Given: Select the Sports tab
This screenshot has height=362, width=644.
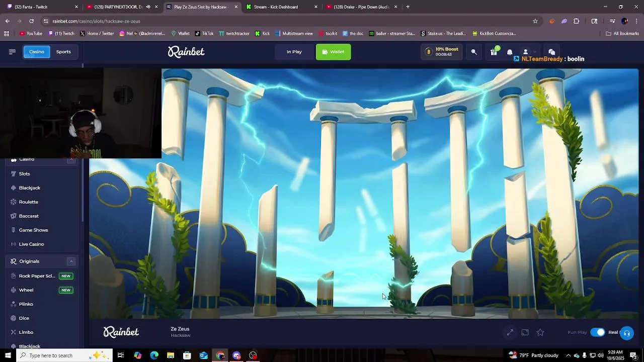Looking at the screenshot, I should (63, 52).
